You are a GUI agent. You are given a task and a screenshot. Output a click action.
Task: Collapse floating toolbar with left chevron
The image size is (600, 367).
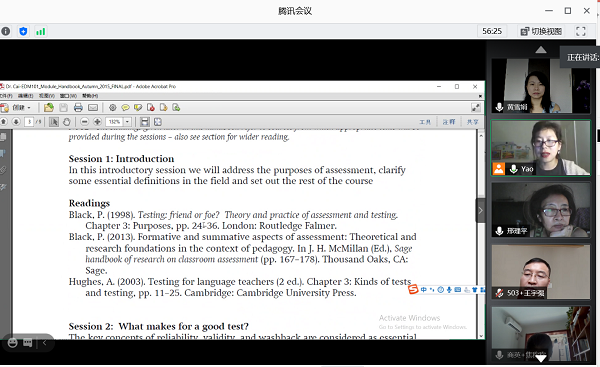point(44,343)
